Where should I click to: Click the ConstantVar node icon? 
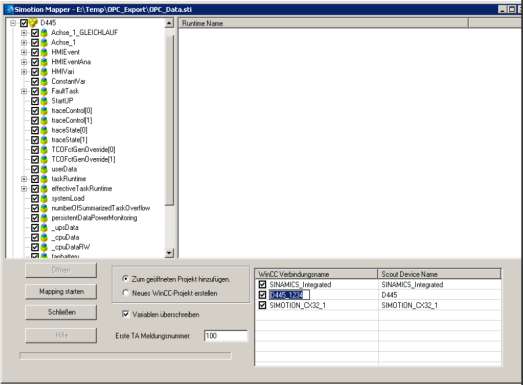(44, 81)
